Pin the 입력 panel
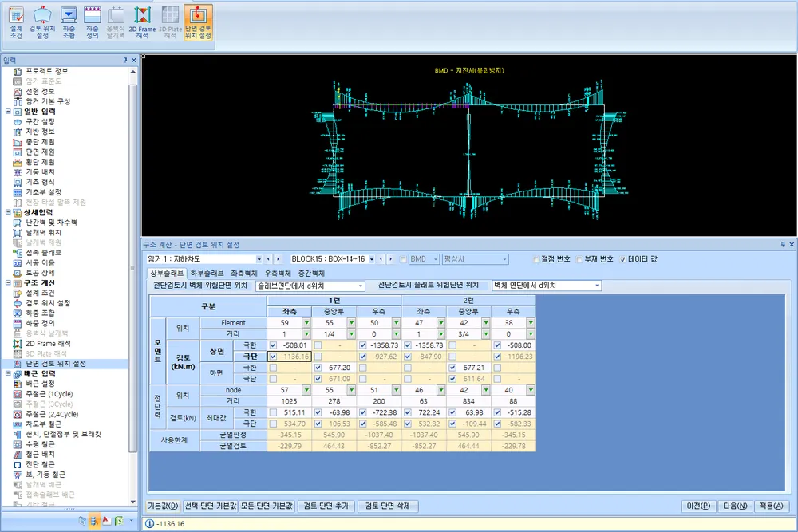This screenshot has height=532, width=798. pos(125,60)
